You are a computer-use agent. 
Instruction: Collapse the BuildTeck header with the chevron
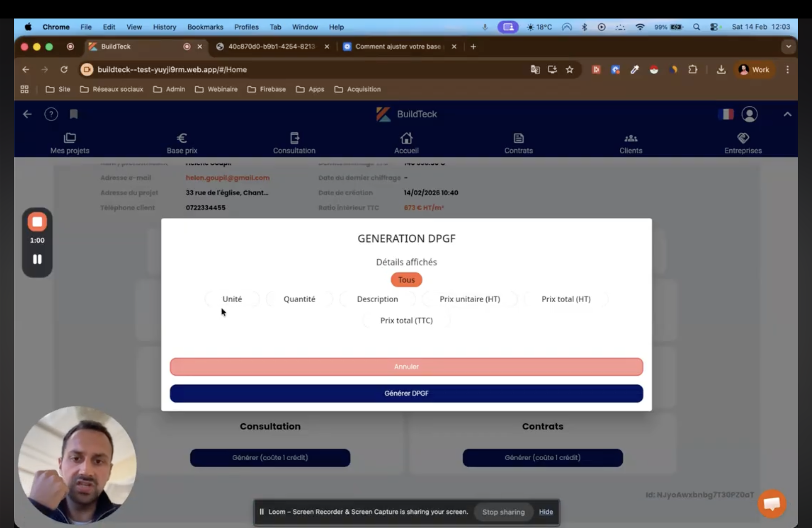point(787,114)
